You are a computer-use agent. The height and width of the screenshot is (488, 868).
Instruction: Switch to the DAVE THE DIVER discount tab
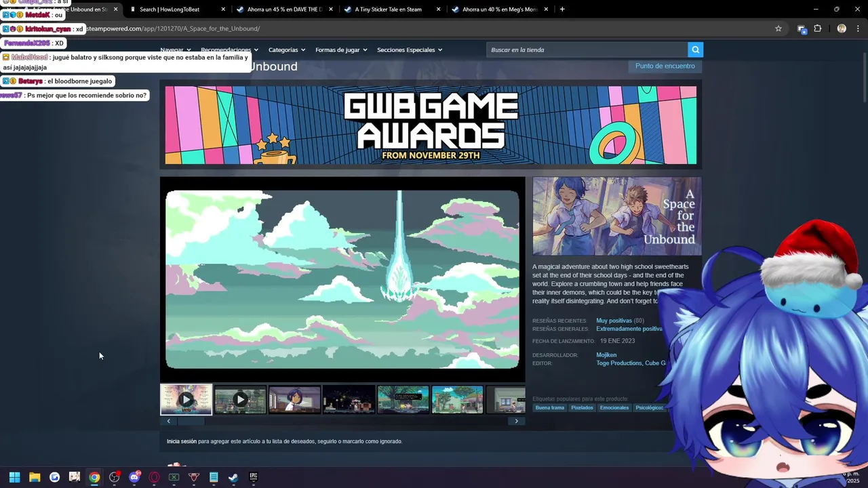tap(283, 9)
